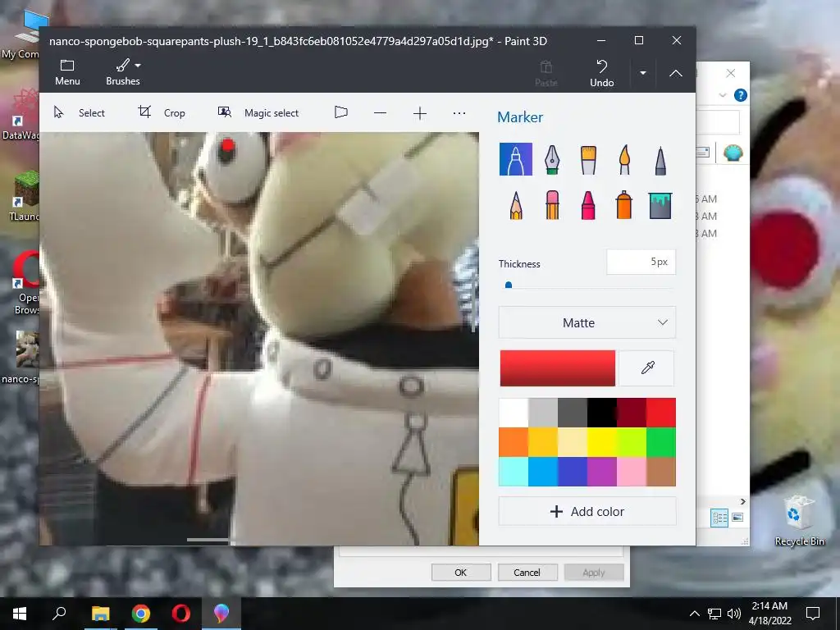This screenshot has height=630, width=840.
Task: Zoom out with the minus icon
Action: tap(380, 113)
